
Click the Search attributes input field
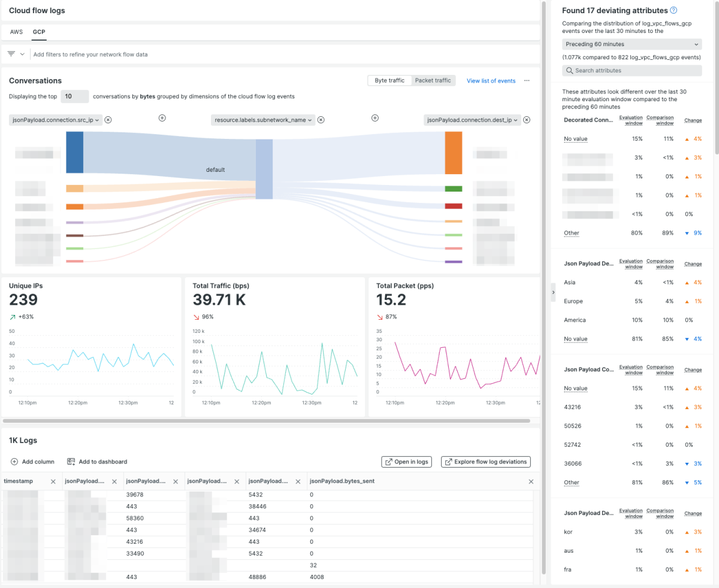pos(632,71)
